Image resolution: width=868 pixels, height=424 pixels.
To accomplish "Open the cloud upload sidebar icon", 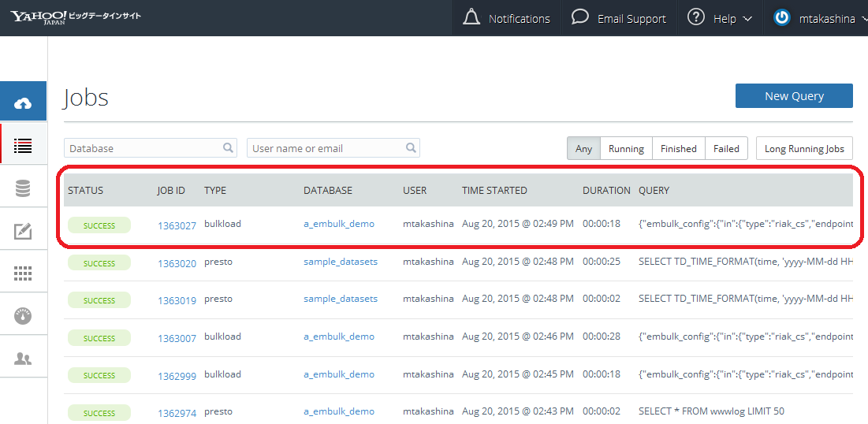I will tap(23, 102).
